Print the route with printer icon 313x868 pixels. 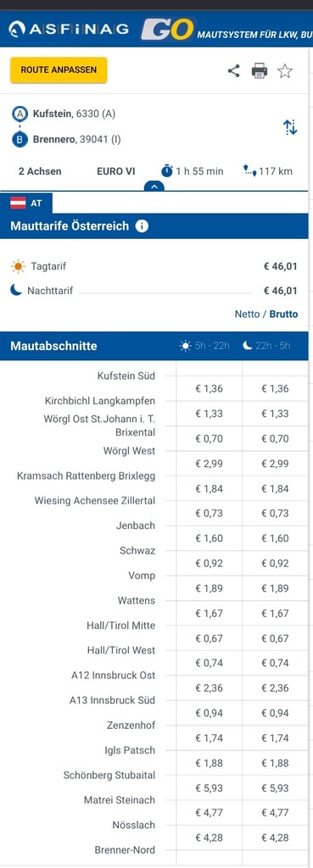click(x=260, y=71)
